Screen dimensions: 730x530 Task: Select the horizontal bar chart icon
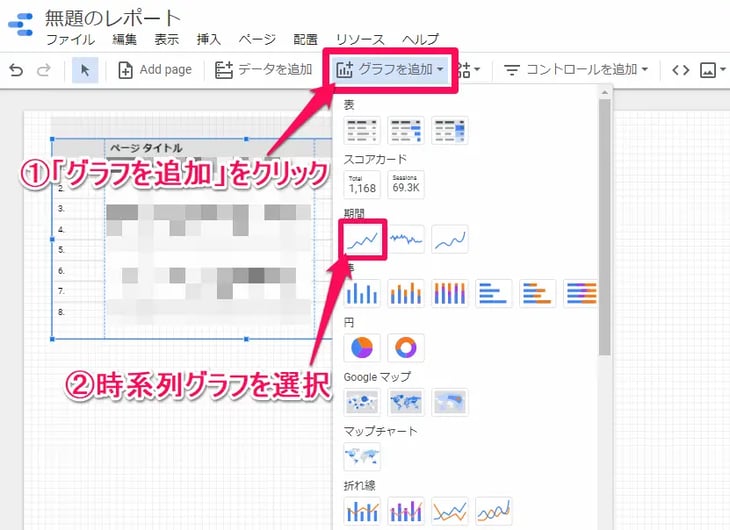pyautogui.click(x=494, y=293)
